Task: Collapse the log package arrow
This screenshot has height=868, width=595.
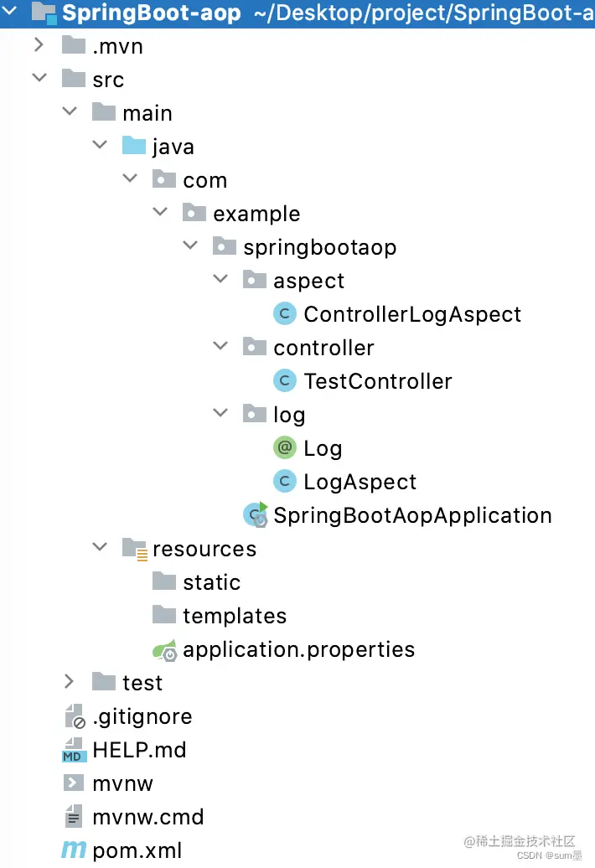Action: click(x=220, y=415)
